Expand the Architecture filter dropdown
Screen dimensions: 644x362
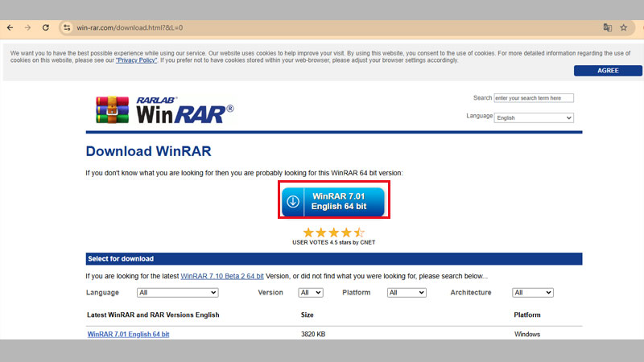click(533, 293)
